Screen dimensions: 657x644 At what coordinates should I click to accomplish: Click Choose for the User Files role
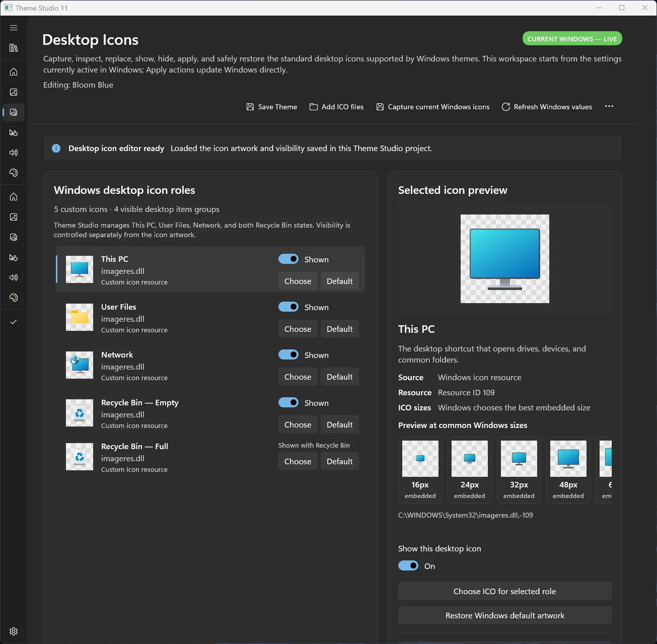click(298, 329)
